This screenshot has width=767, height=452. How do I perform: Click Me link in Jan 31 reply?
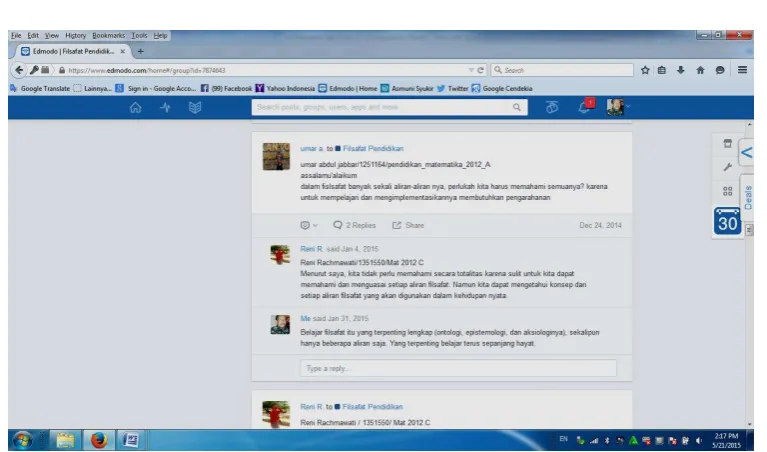coord(305,318)
